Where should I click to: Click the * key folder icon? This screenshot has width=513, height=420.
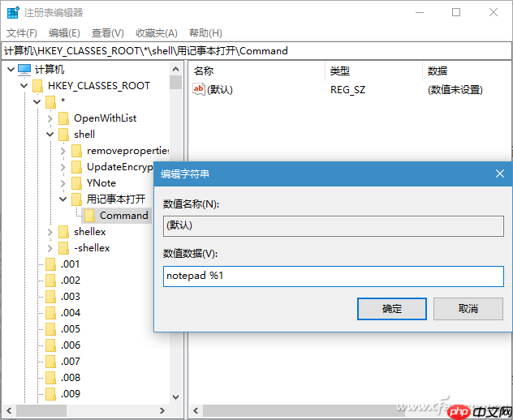(x=50, y=102)
